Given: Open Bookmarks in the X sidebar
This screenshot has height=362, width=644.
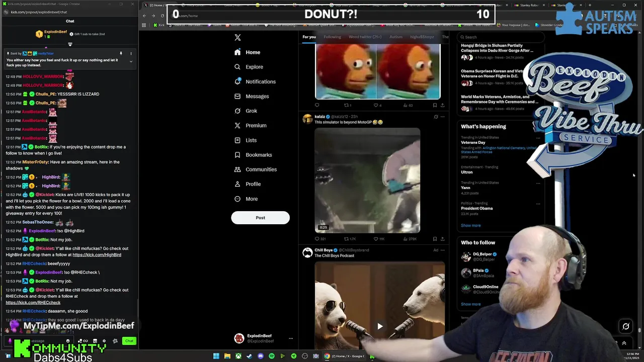Looking at the screenshot, I should pyautogui.click(x=253, y=155).
